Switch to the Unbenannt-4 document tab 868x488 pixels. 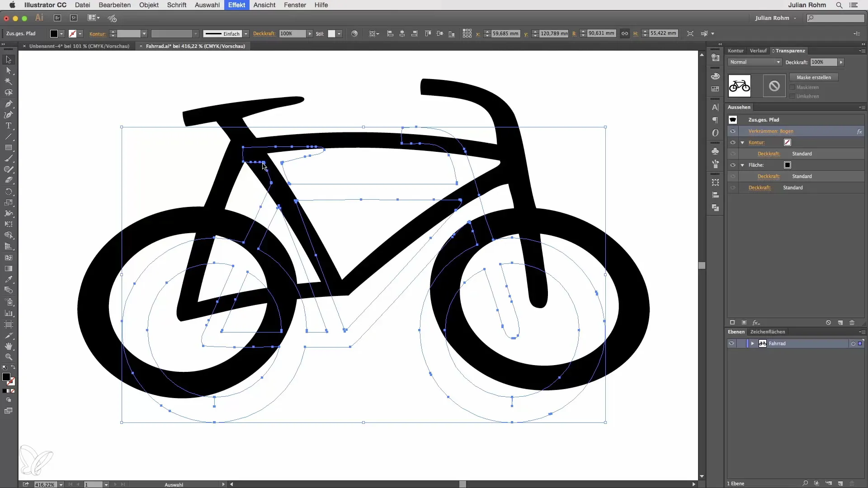click(79, 46)
